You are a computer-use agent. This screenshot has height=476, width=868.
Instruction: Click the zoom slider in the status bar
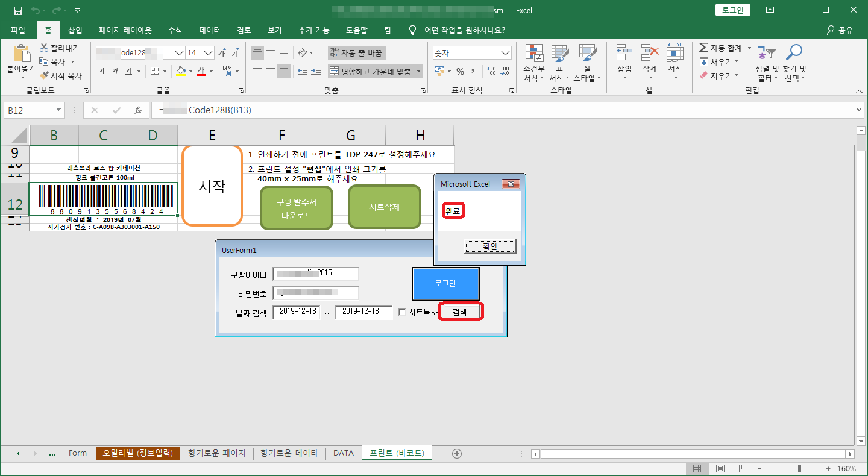click(x=799, y=469)
